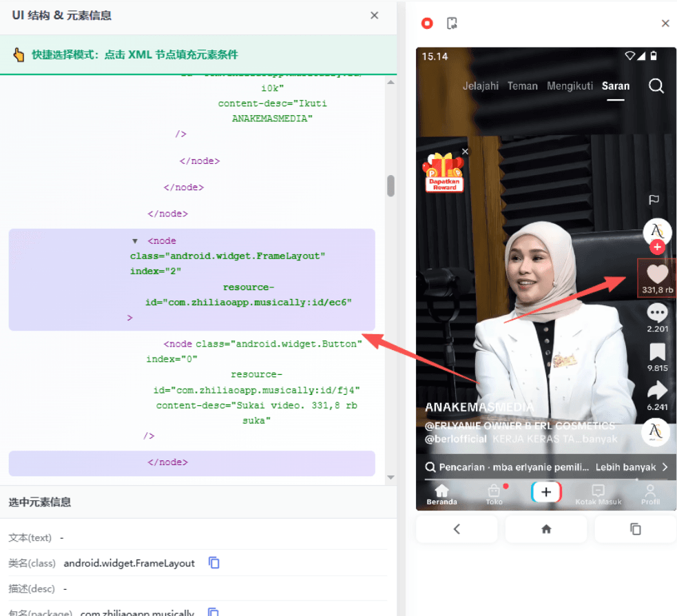Click the Android home navigation button
Viewport: 677px width, 616px height.
pos(546,528)
